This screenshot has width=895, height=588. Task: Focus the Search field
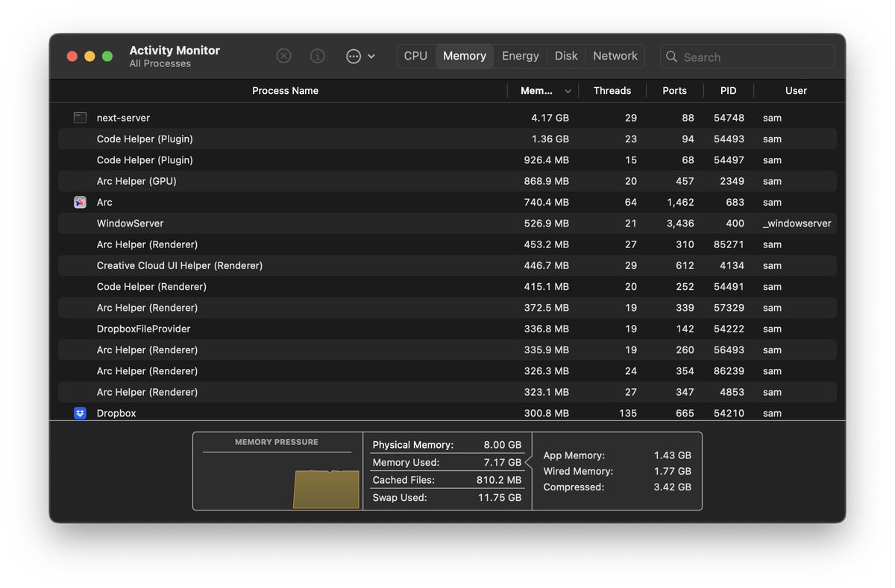tap(747, 57)
